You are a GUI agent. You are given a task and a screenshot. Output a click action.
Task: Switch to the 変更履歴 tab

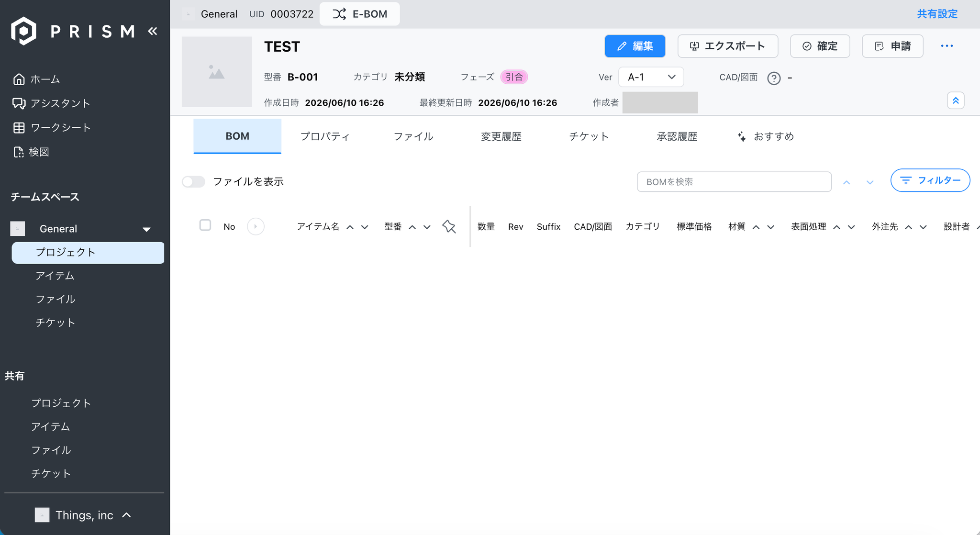(501, 136)
